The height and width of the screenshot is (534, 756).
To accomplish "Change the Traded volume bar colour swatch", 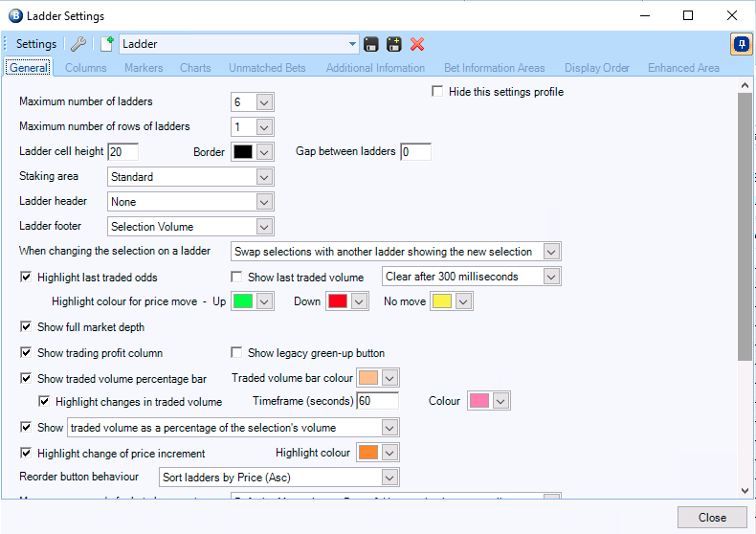I will click(368, 378).
